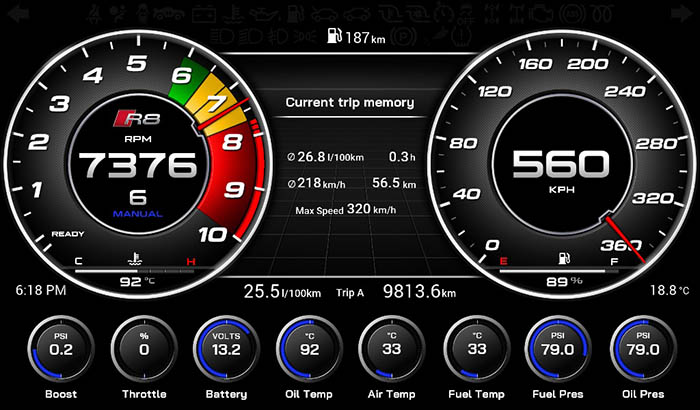Viewport: 700px width, 410px height.
Task: Tap the left turn signal arrow
Action: pyautogui.click(x=18, y=14)
